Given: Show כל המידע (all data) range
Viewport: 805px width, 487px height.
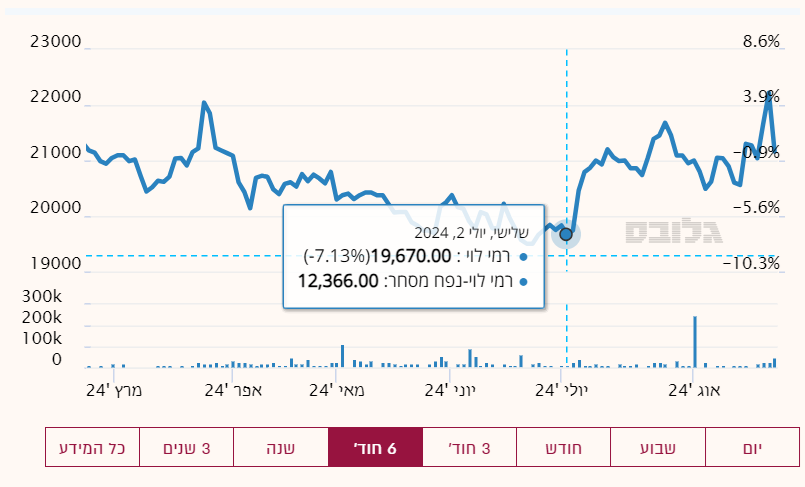Looking at the screenshot, I should (92, 447).
